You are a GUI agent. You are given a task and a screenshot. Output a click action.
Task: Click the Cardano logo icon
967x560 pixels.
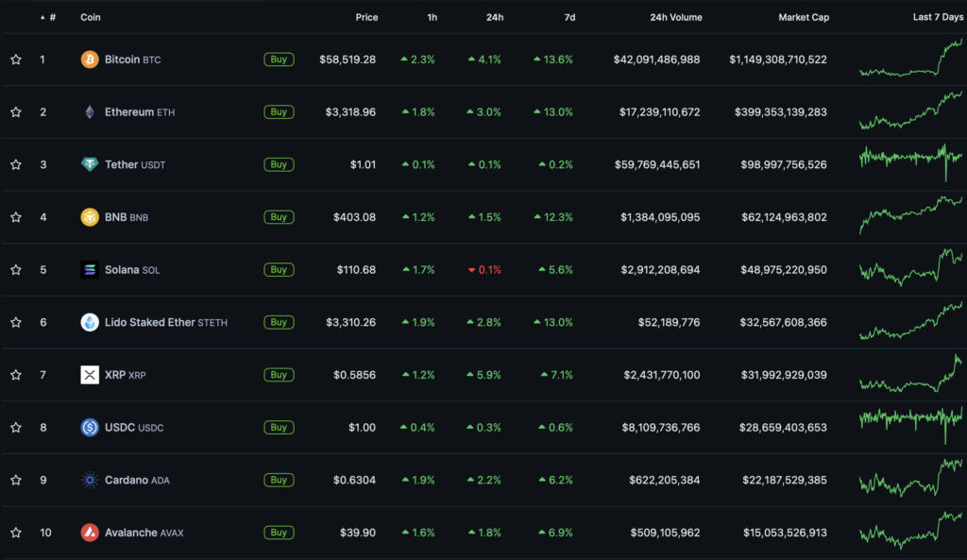(90, 480)
